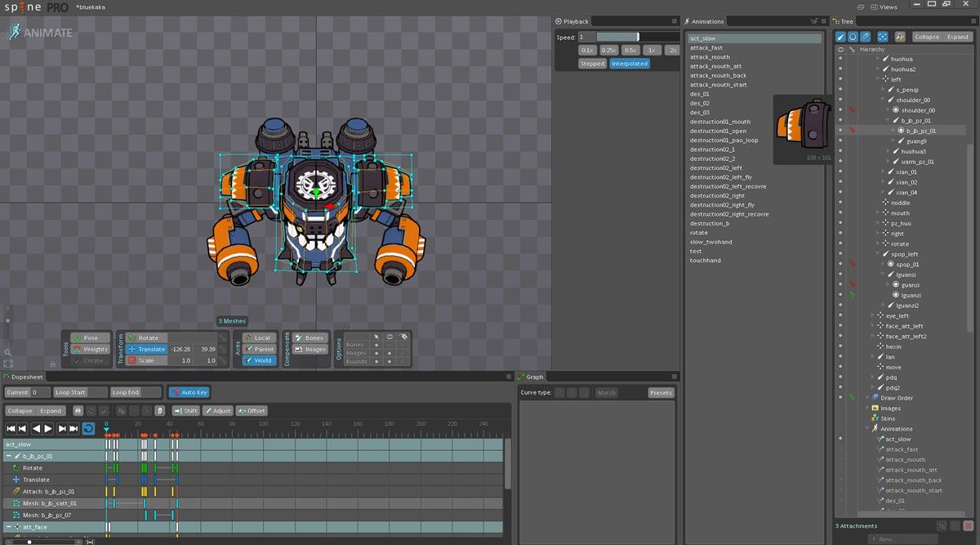Open the Views menu

click(x=884, y=7)
